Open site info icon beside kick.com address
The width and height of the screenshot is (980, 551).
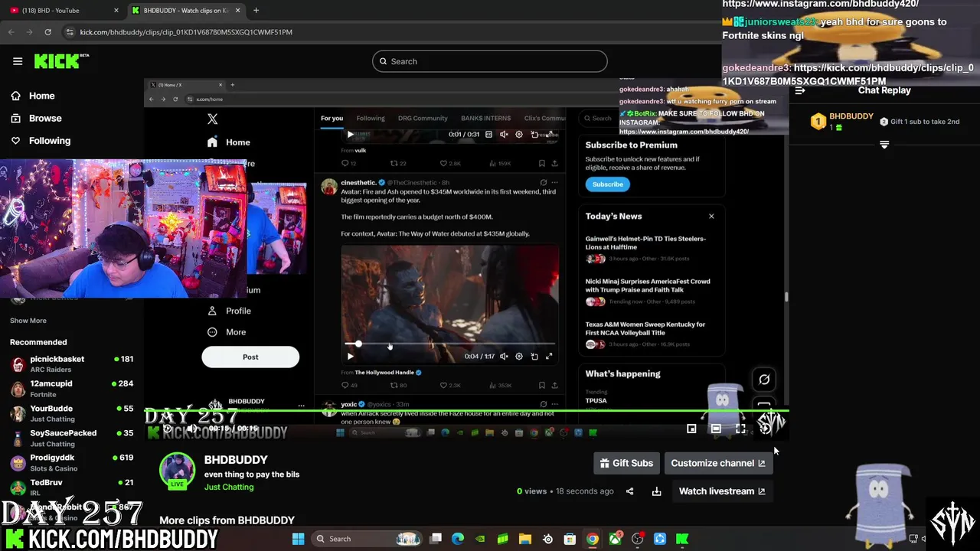[x=70, y=32]
